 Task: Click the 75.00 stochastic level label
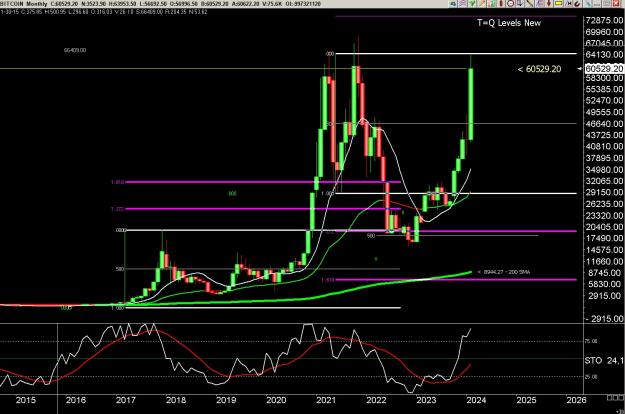(592, 341)
